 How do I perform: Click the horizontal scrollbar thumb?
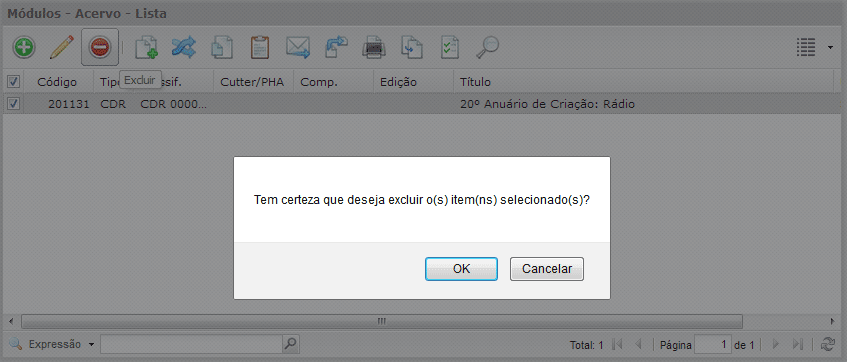pos(381,321)
